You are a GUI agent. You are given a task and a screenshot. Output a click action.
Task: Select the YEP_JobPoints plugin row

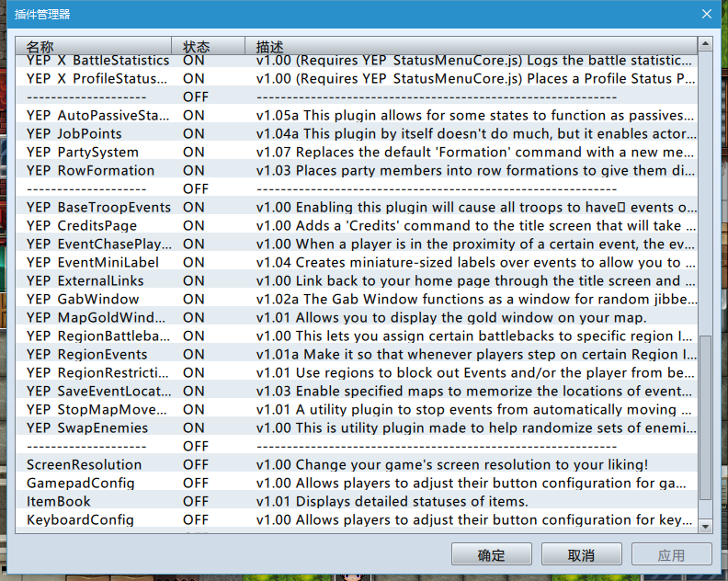tap(356, 133)
